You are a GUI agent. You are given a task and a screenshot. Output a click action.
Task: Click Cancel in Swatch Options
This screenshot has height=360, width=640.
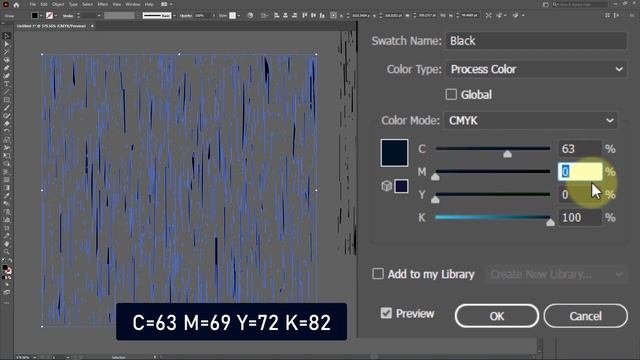click(585, 316)
